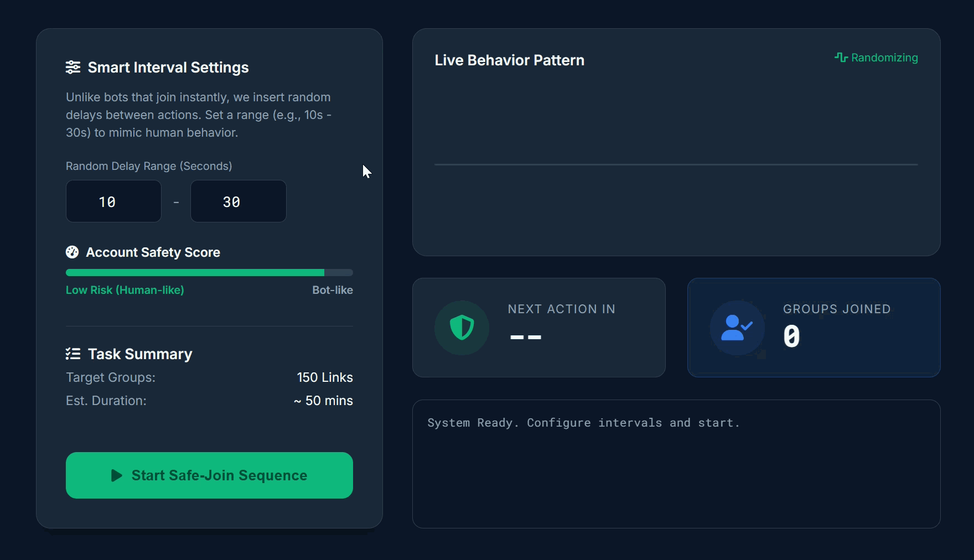Click the Next Action In countdown card
Image resolution: width=974 pixels, height=560 pixels.
coord(539,328)
